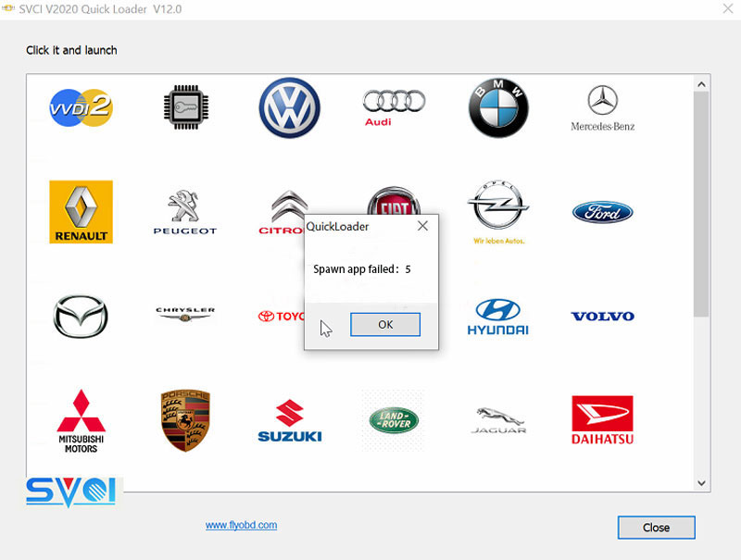Open the Porsche crest icon

185,420
